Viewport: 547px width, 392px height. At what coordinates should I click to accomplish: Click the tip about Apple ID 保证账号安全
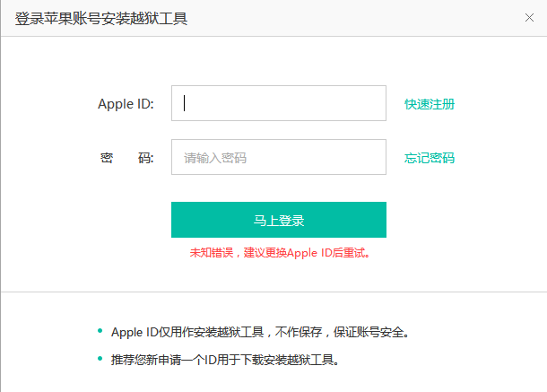point(260,332)
